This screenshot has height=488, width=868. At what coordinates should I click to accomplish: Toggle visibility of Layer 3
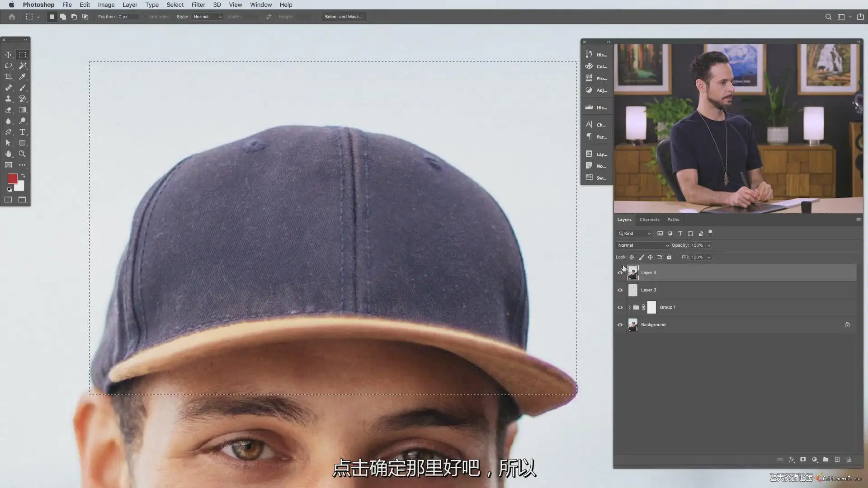pos(620,290)
